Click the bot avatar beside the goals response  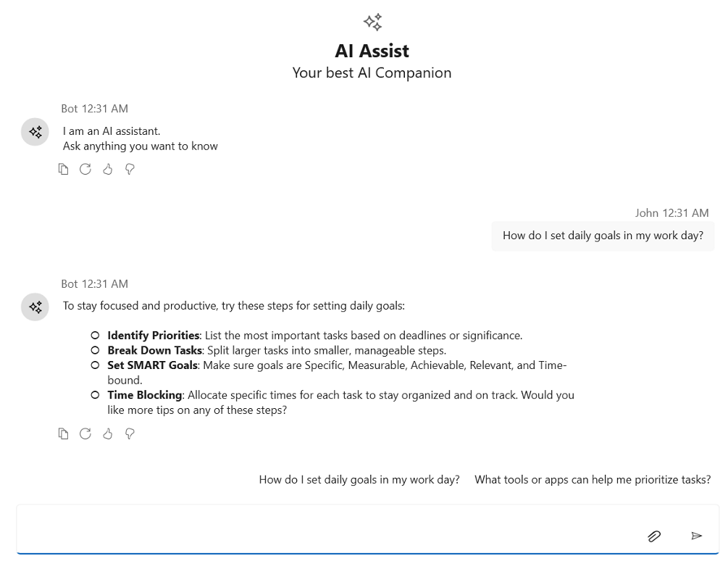pyautogui.click(x=35, y=307)
